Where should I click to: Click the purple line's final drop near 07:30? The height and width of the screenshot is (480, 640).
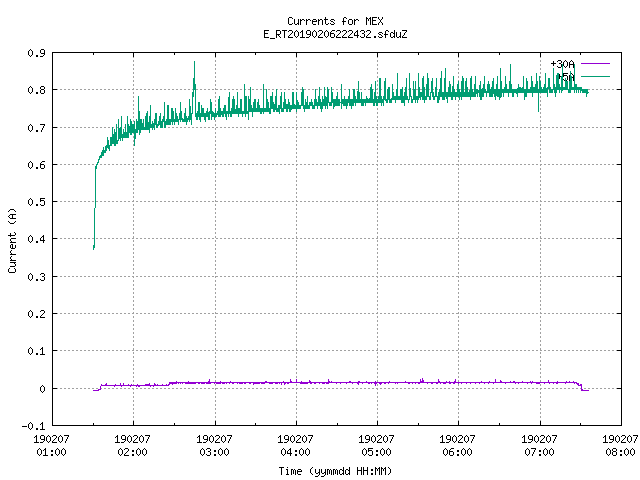point(581,387)
